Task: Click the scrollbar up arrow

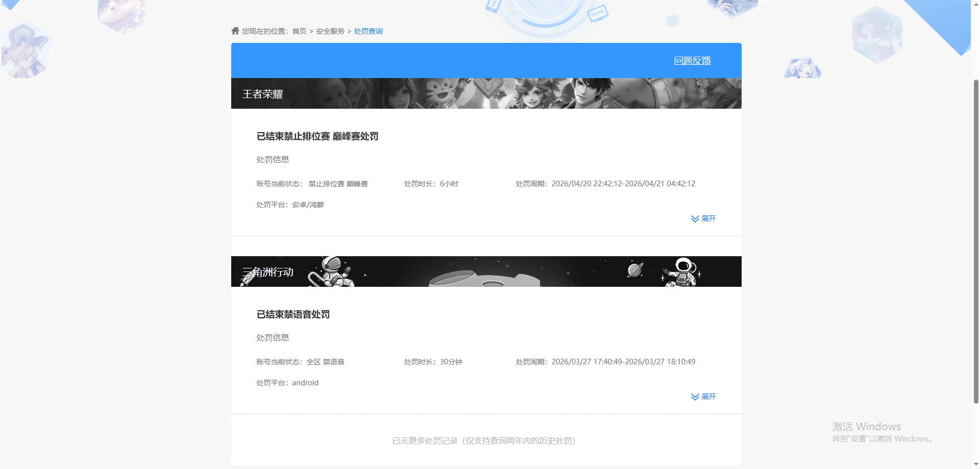Action: 975,4
